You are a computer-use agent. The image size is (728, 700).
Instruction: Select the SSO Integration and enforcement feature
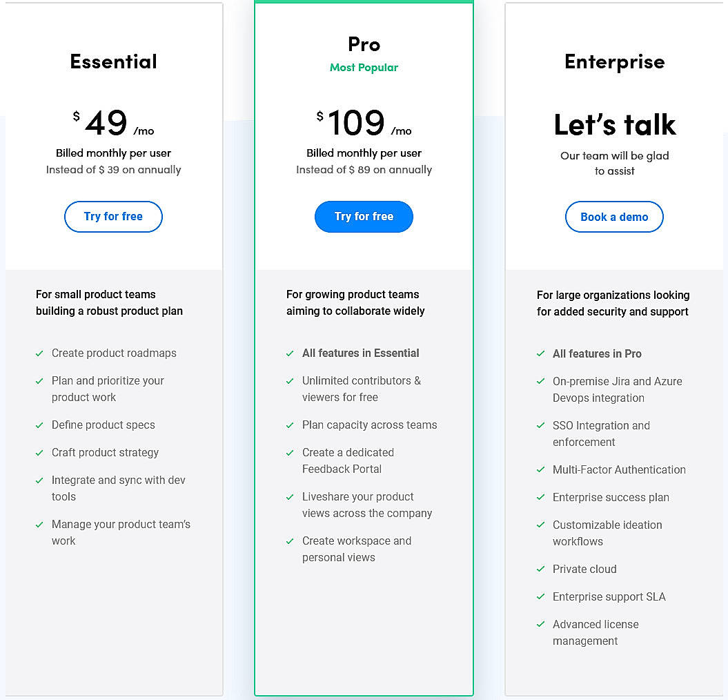click(602, 434)
